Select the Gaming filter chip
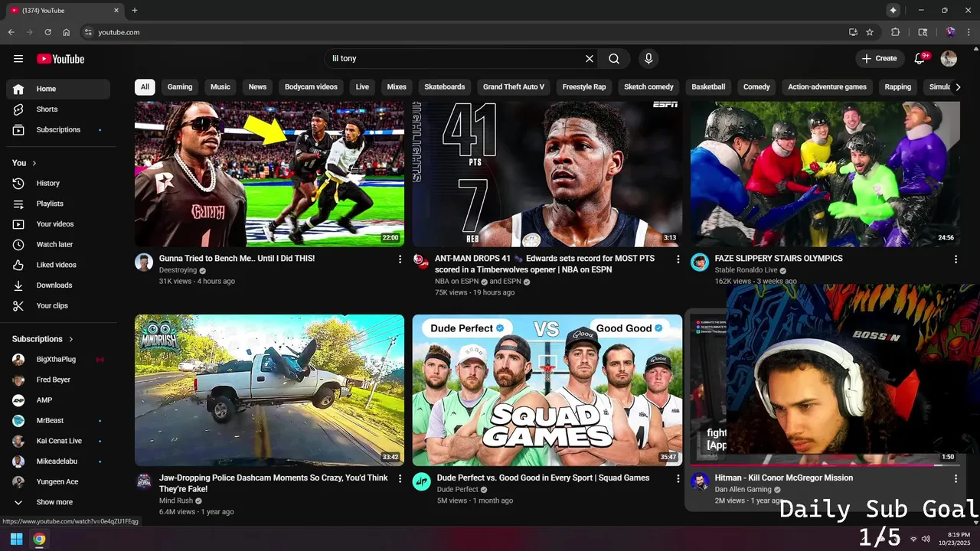980x551 pixels. (x=180, y=87)
